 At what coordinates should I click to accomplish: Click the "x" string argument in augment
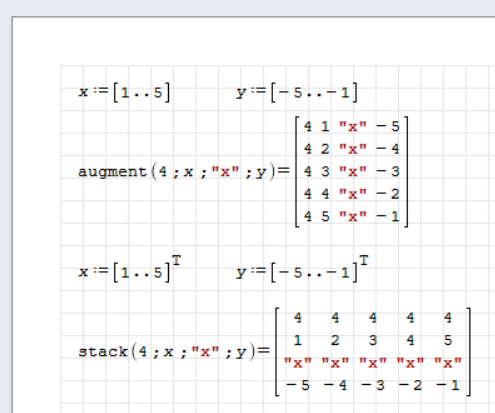point(225,172)
